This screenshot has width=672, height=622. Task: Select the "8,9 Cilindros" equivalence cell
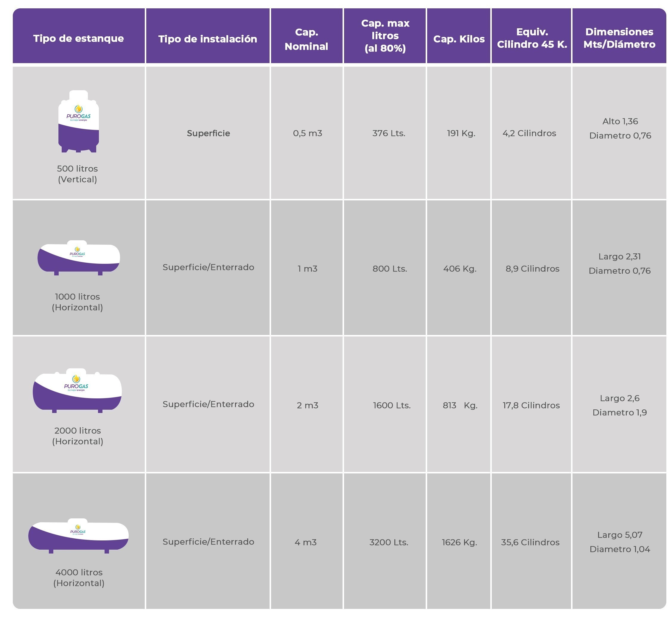pos(532,269)
